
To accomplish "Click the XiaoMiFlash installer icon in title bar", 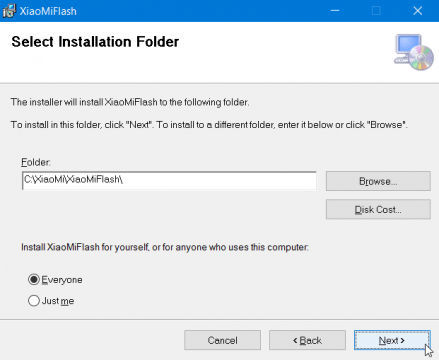I will (9, 11).
